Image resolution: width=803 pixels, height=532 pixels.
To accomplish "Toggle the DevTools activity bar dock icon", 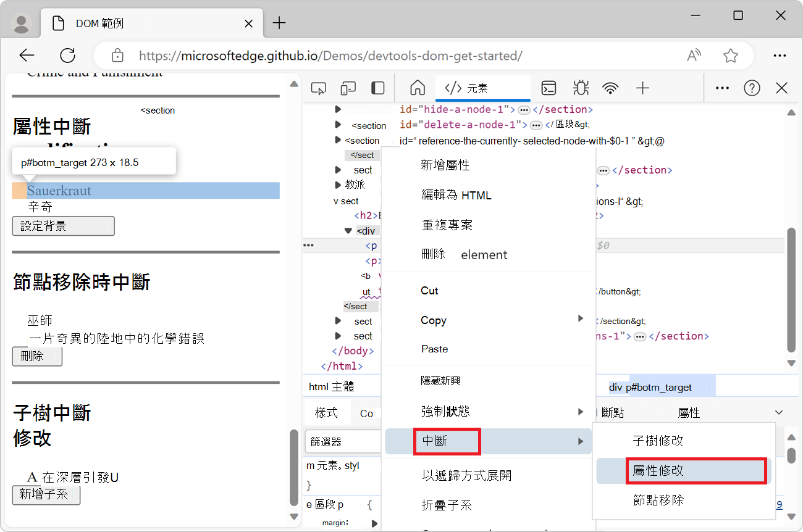I will 377,88.
